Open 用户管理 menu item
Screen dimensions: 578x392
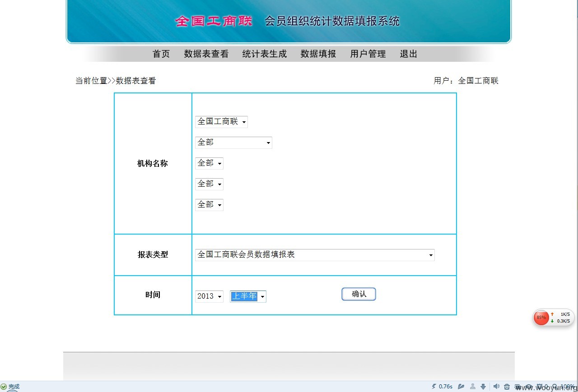(x=368, y=54)
